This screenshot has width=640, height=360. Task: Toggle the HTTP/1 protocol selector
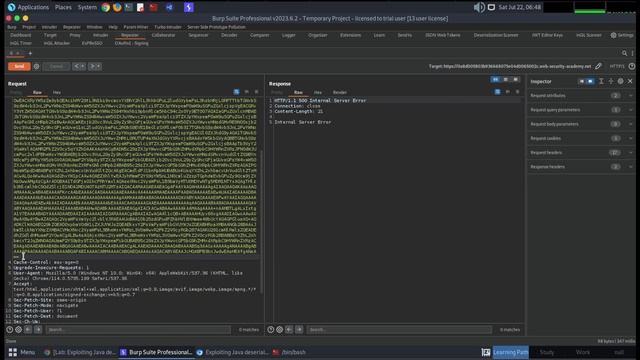coord(617,66)
